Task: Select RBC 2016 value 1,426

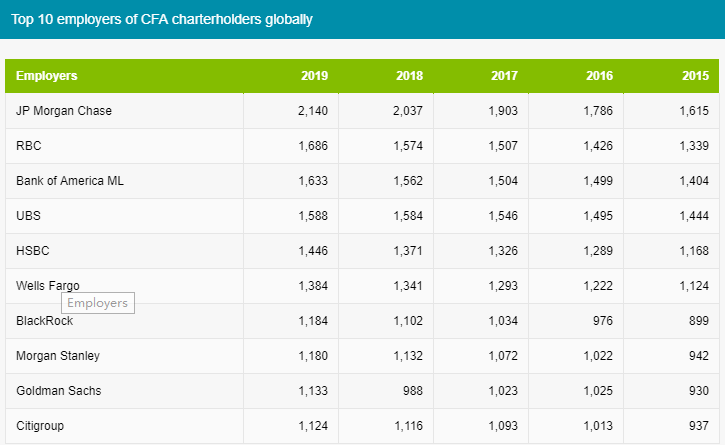Action: 598,146
